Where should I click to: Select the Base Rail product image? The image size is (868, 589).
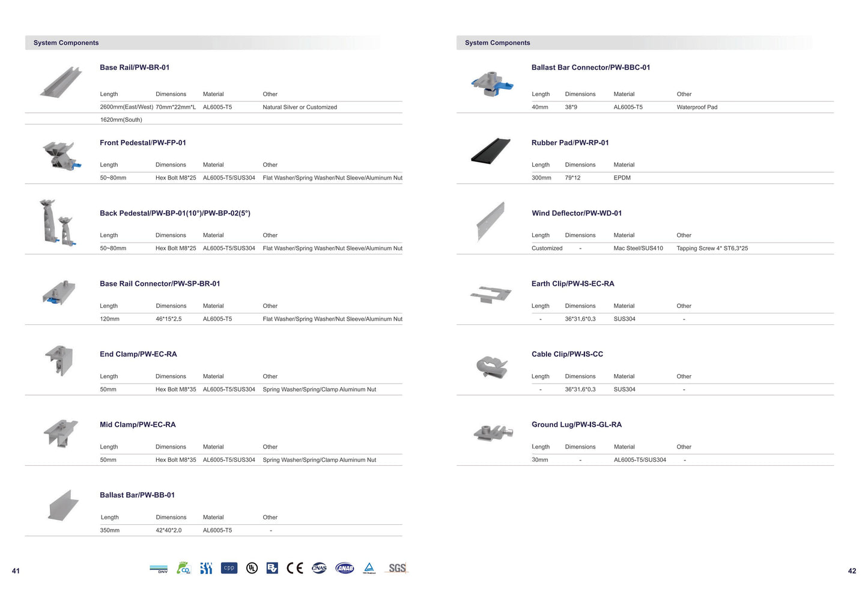[61, 82]
